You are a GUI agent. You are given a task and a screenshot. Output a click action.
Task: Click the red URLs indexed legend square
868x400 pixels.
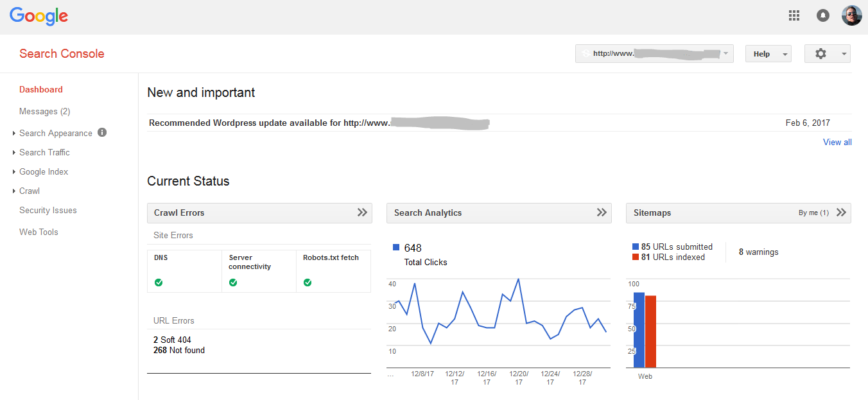[636, 257]
